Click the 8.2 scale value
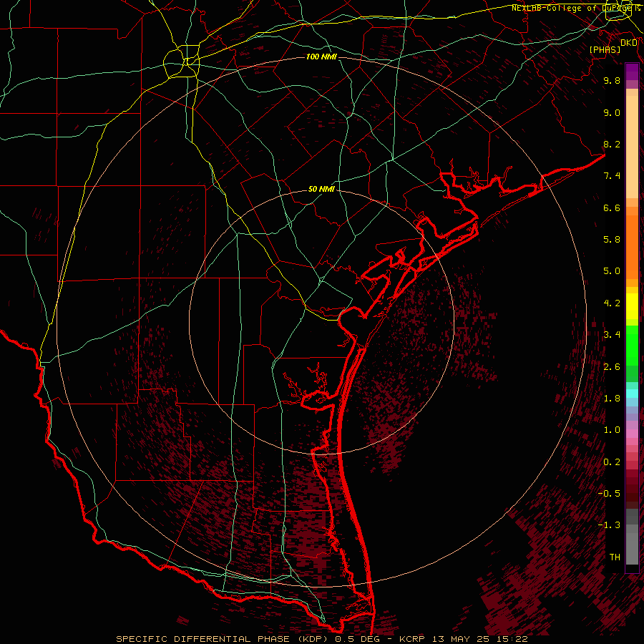 point(612,144)
